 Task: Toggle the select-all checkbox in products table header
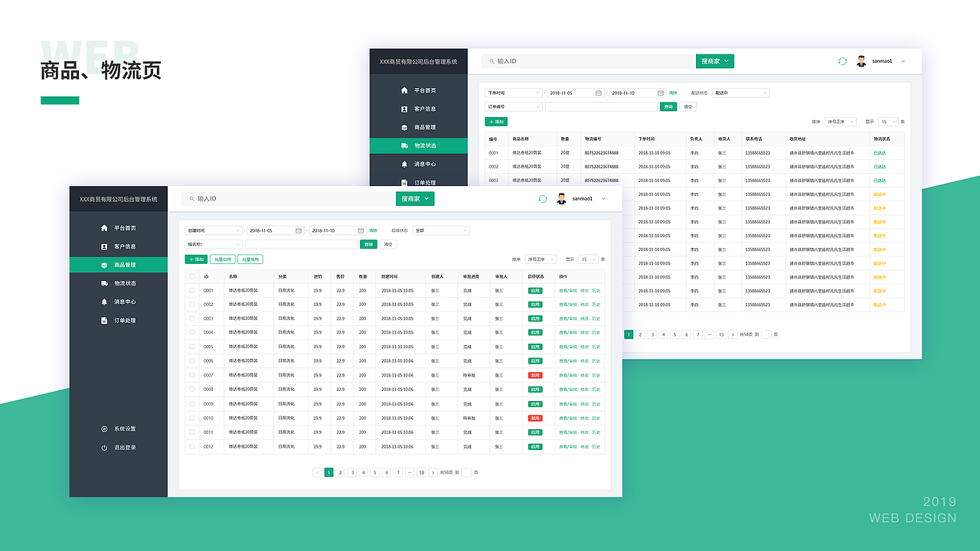pos(192,276)
